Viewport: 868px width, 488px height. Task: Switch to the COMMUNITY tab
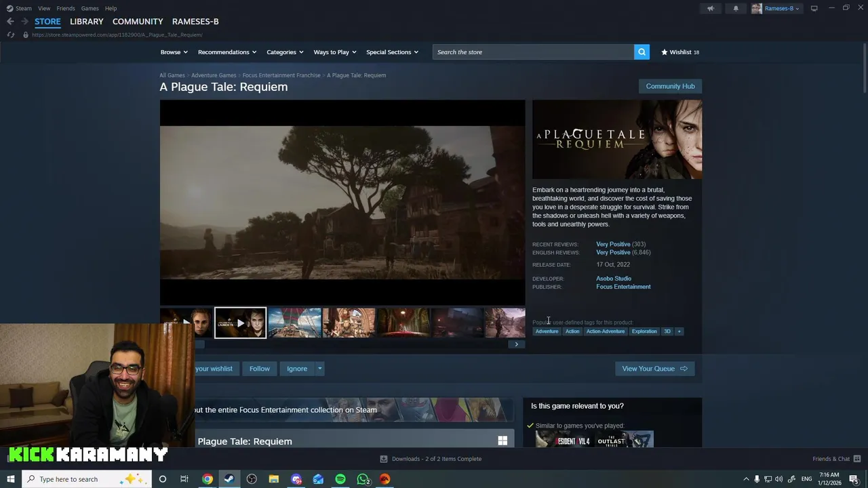(x=138, y=22)
